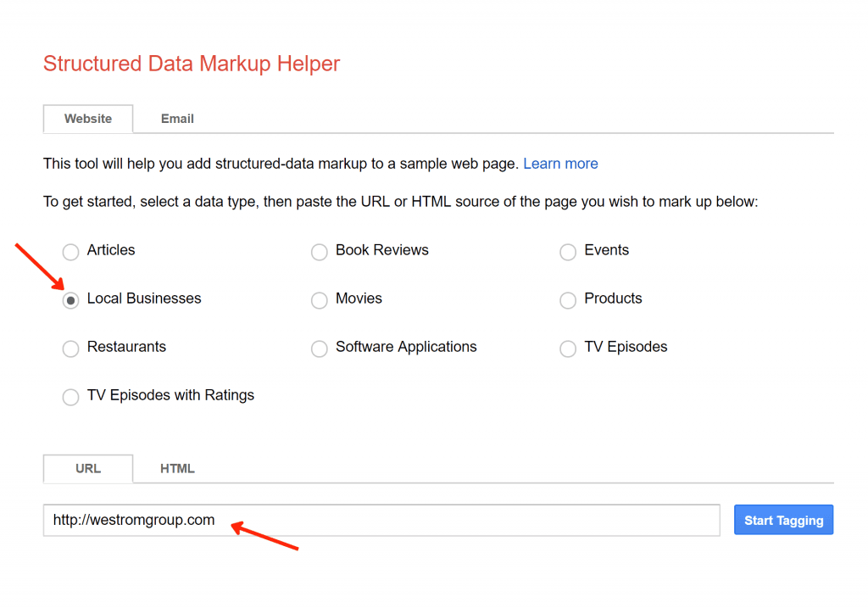Switch to the Email tab
The width and height of the screenshot is (868, 608).
point(176,119)
